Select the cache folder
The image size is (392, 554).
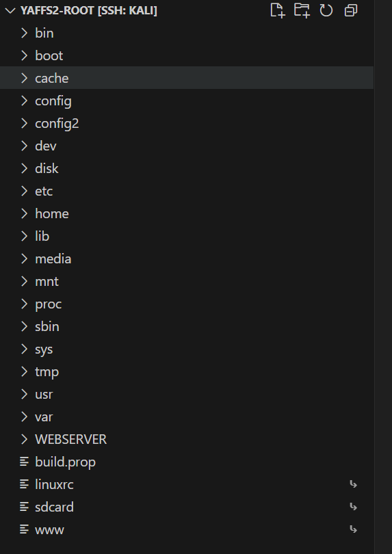[187, 78]
